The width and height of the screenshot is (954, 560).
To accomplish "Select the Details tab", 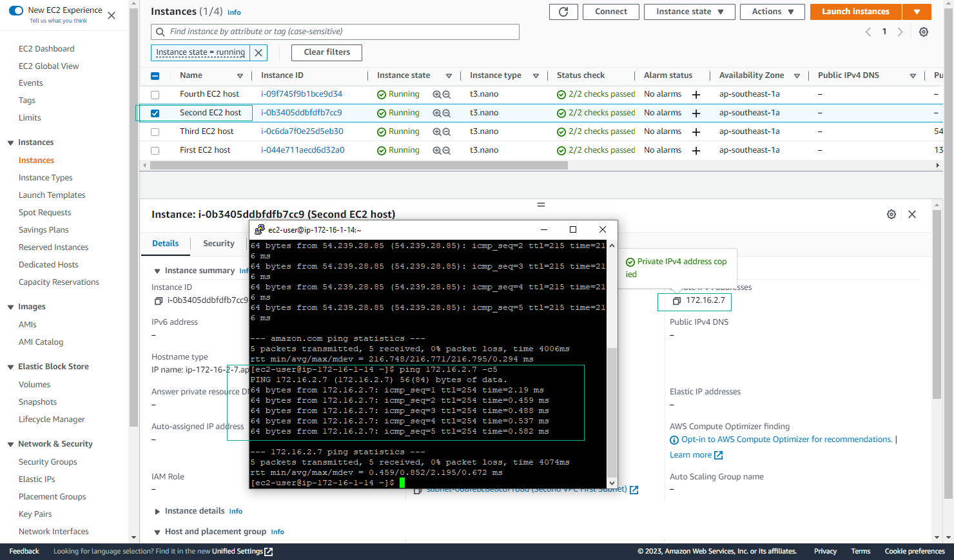I will coord(166,244).
